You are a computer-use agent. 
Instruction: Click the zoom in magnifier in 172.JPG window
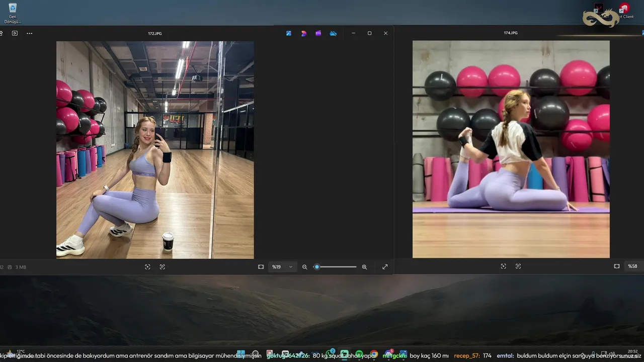pos(364,267)
